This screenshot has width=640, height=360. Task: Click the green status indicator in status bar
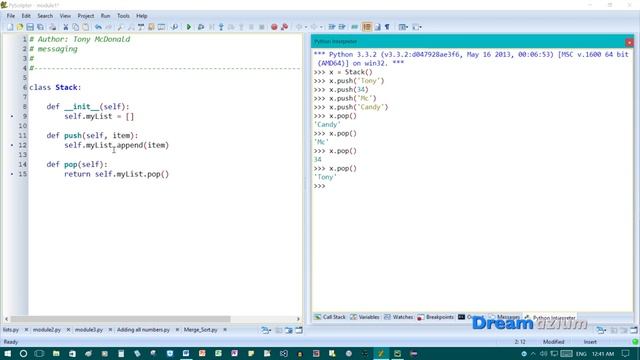click(x=635, y=342)
